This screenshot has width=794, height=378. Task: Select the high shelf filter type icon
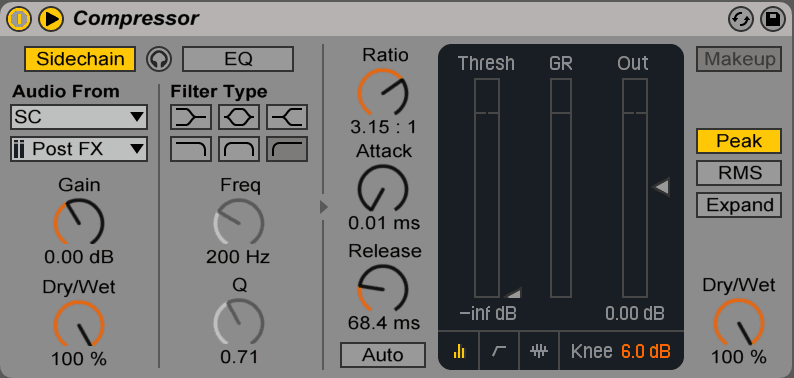287,118
